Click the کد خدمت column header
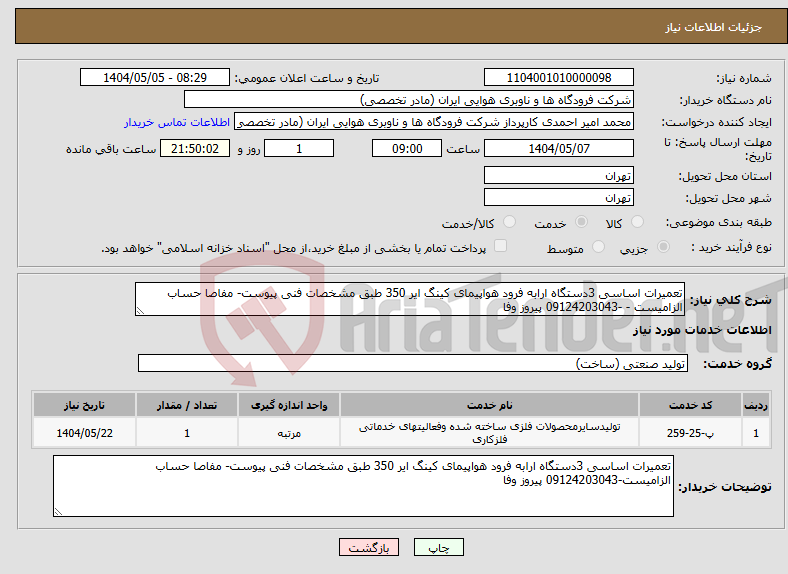Screen dimensions: 788x574 click(x=690, y=405)
